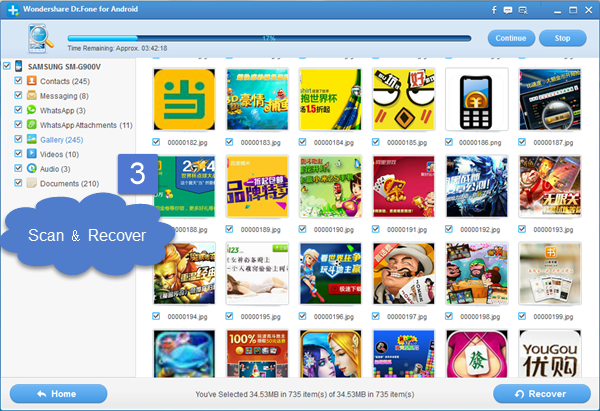The width and height of the screenshot is (600, 411).
Task: Select Contacts (245) in the sidebar
Action: (65, 81)
